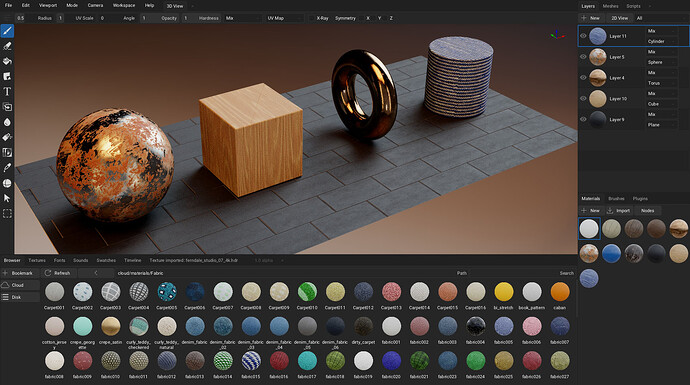Open the Disk location in browser
Viewport: 690px width, 385px height.
[x=20, y=297]
